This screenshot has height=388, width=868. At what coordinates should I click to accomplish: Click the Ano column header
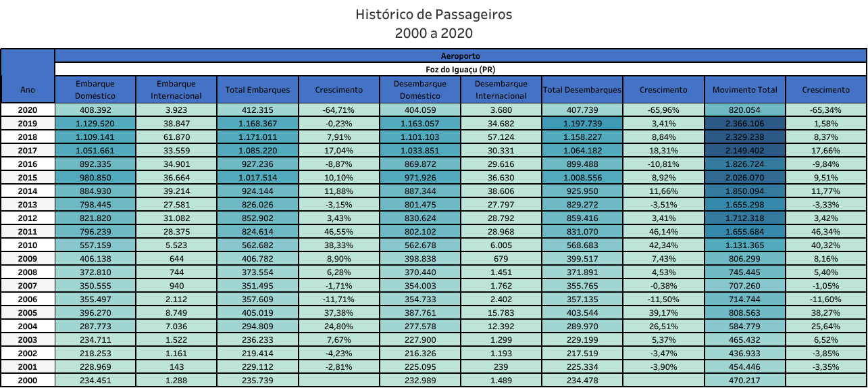click(x=28, y=89)
